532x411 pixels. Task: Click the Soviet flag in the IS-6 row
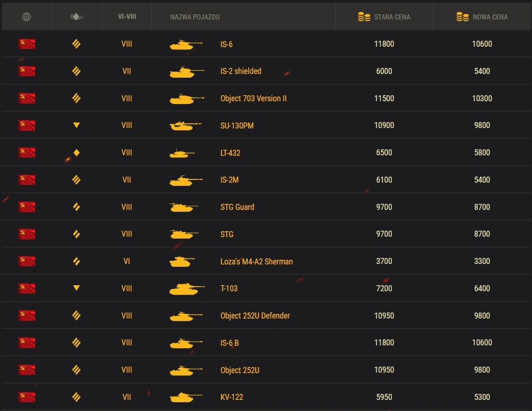[x=26, y=44]
